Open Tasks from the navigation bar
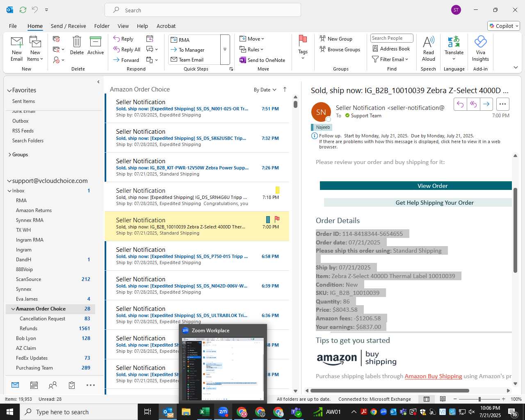Viewport: 525px width, 420px height. coord(72,385)
